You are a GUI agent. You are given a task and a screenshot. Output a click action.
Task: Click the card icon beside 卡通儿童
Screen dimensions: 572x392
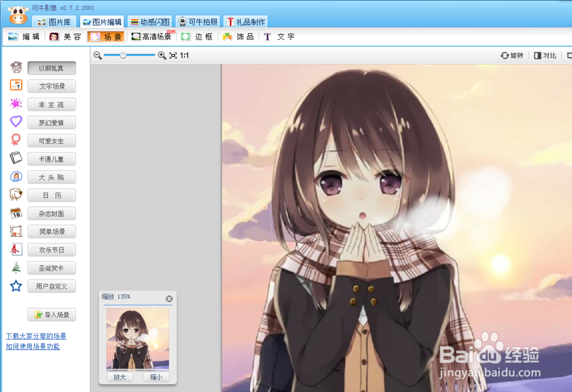click(16, 158)
